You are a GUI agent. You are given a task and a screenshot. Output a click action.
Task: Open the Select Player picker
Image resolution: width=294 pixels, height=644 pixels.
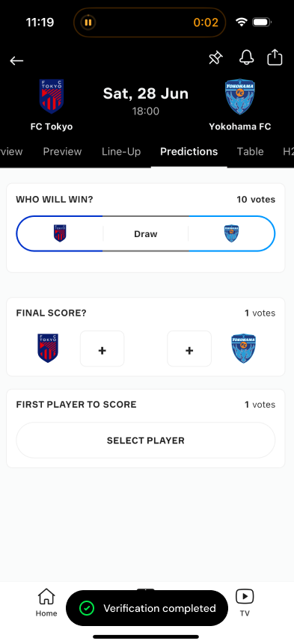click(x=146, y=441)
